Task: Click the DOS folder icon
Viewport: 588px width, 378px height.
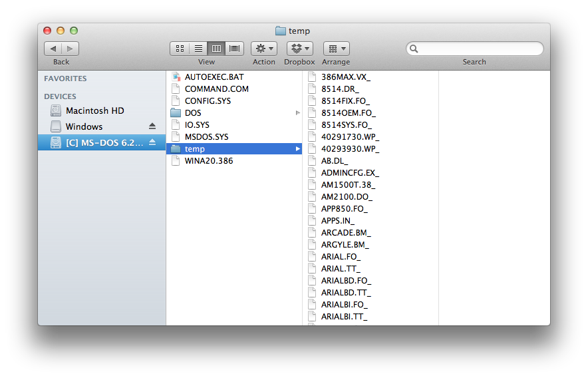Action: (176, 112)
